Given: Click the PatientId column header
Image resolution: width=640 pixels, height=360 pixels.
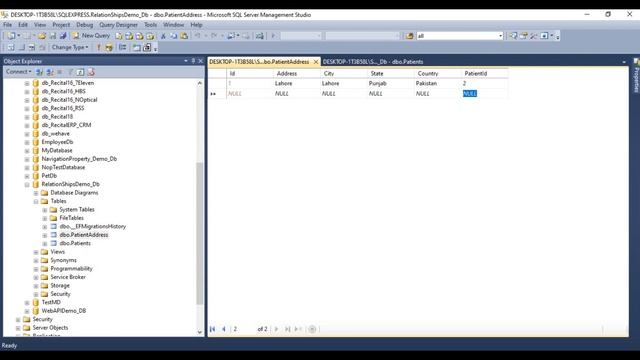Looking at the screenshot, I should point(484,73).
